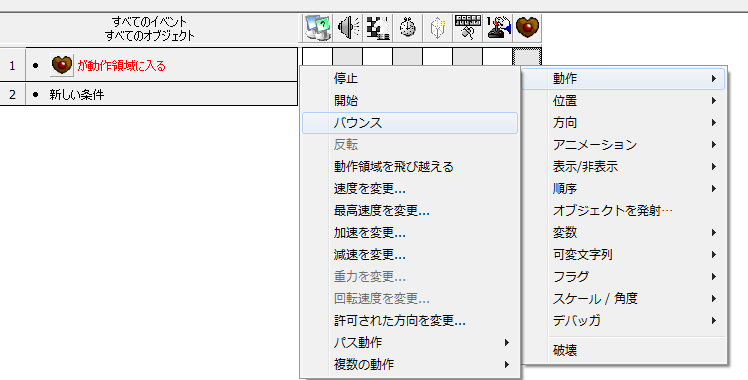
Task: Select 停止 from the movement submenu
Action: coord(410,79)
